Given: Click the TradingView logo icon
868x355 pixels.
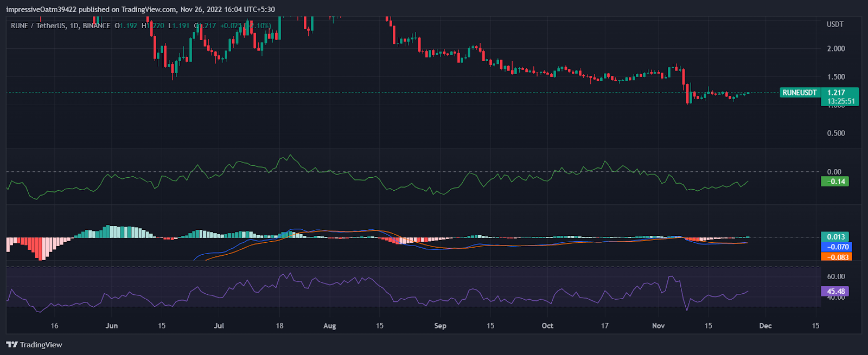Looking at the screenshot, I should pos(11,345).
